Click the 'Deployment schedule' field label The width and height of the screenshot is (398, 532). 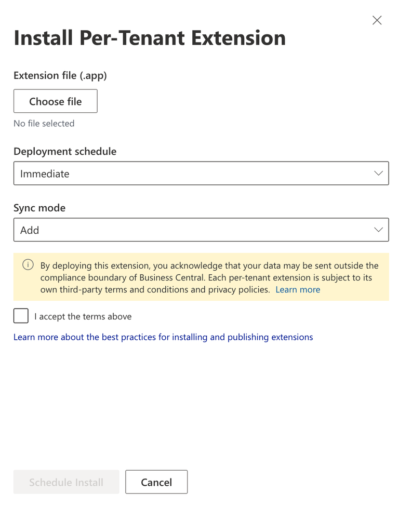(x=65, y=151)
